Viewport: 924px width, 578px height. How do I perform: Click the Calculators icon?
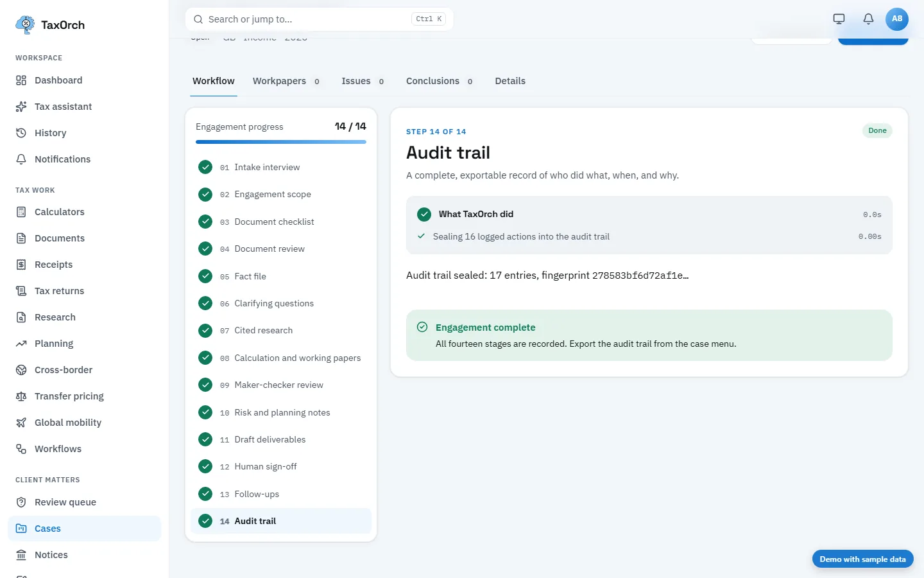click(21, 212)
